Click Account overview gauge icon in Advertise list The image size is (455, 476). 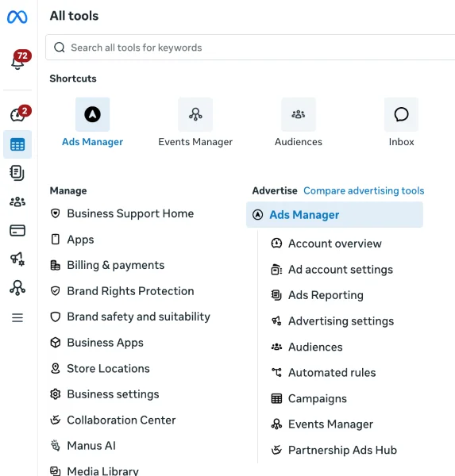276,244
